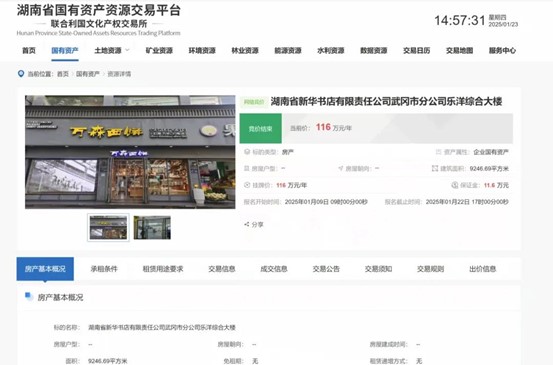Open the 服务中心 navigation item

pos(503,50)
